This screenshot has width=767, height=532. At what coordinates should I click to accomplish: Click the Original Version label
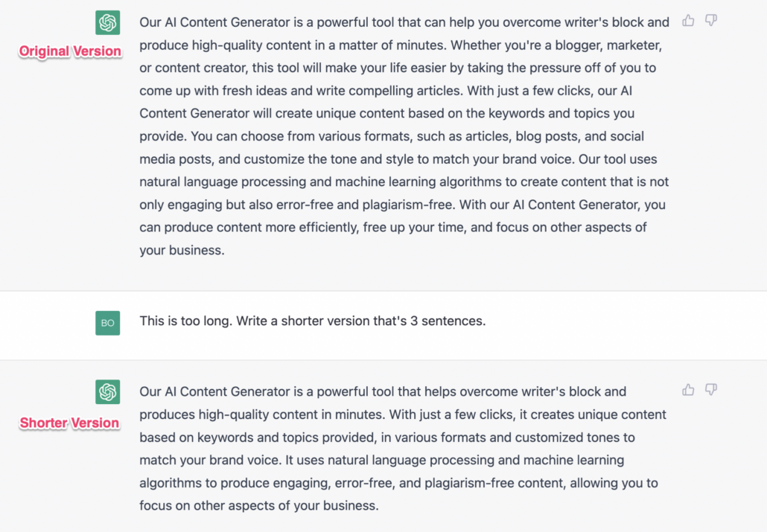pos(69,51)
